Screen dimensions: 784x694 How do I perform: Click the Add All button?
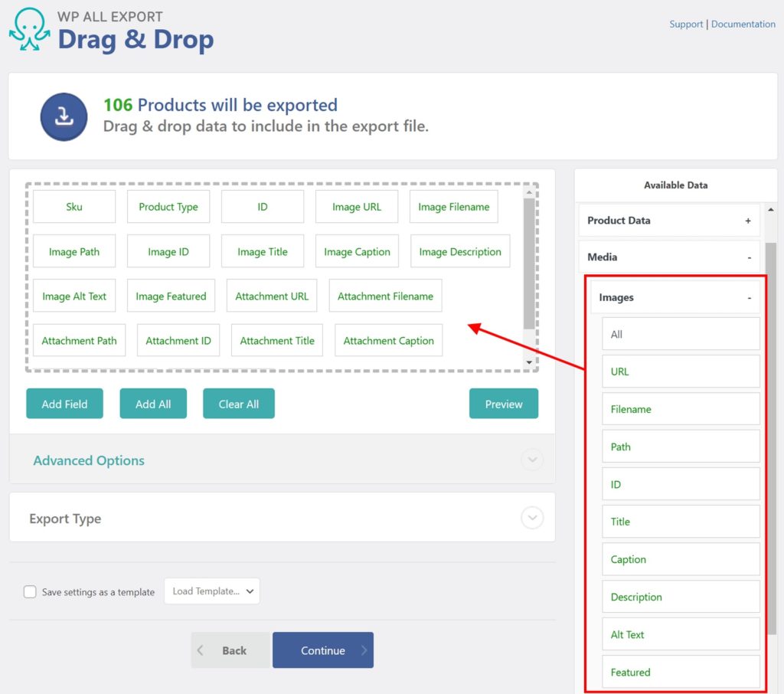[153, 403]
